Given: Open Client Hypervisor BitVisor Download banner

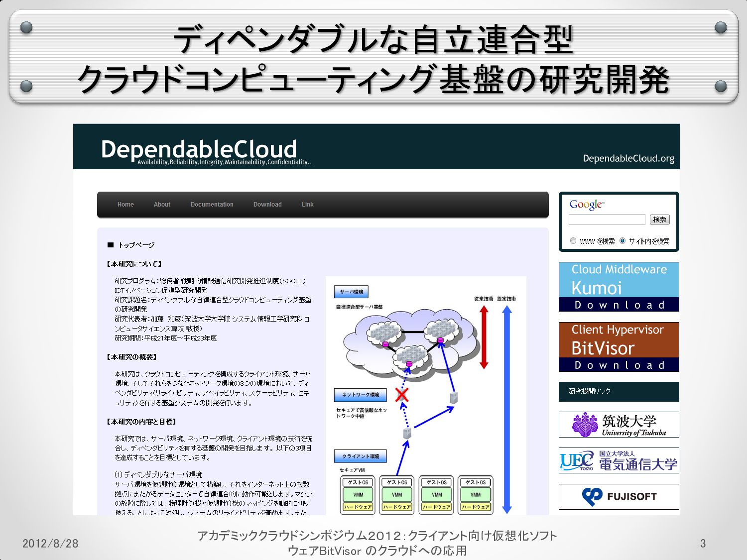Looking at the screenshot, I should click(x=619, y=347).
